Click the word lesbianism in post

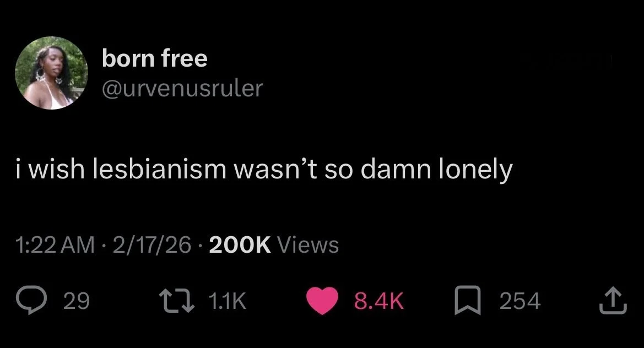(x=159, y=170)
